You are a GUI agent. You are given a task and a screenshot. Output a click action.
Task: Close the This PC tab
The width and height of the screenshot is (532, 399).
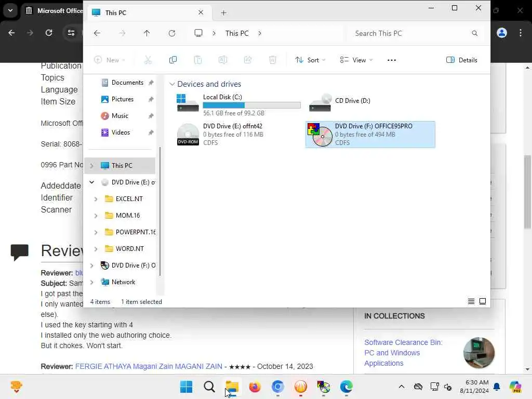pos(201,12)
